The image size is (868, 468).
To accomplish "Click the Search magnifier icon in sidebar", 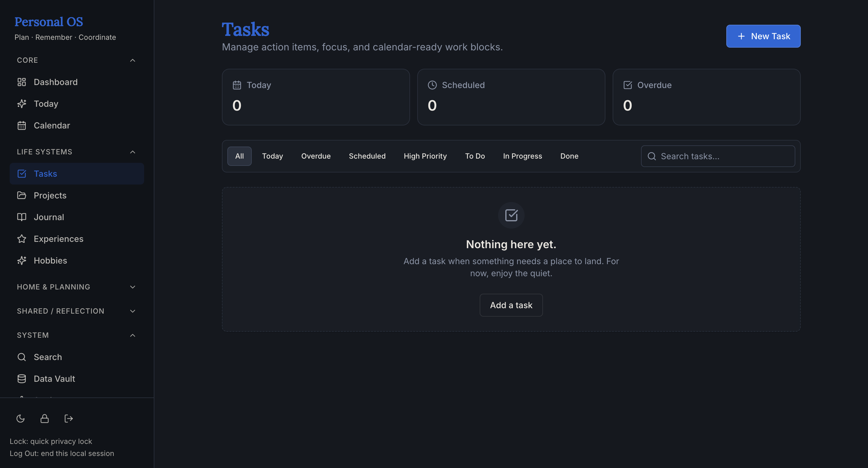I will click(22, 357).
